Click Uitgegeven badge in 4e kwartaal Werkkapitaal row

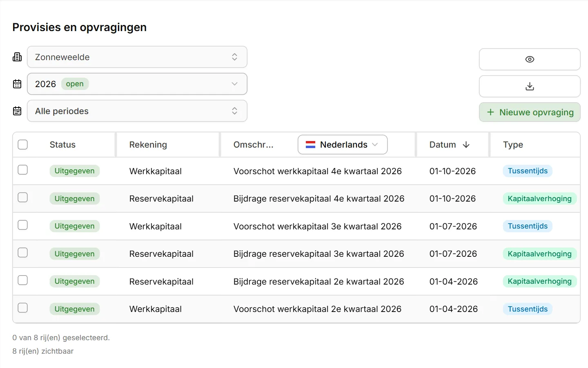point(75,171)
